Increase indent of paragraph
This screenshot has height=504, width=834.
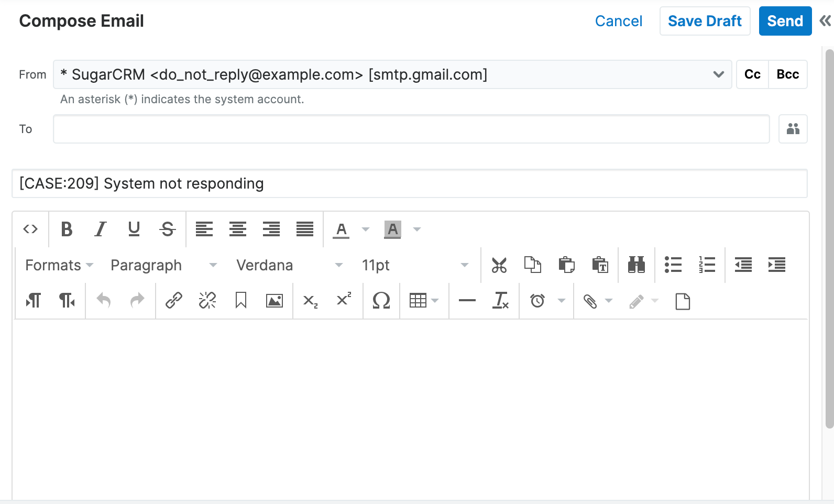777,265
